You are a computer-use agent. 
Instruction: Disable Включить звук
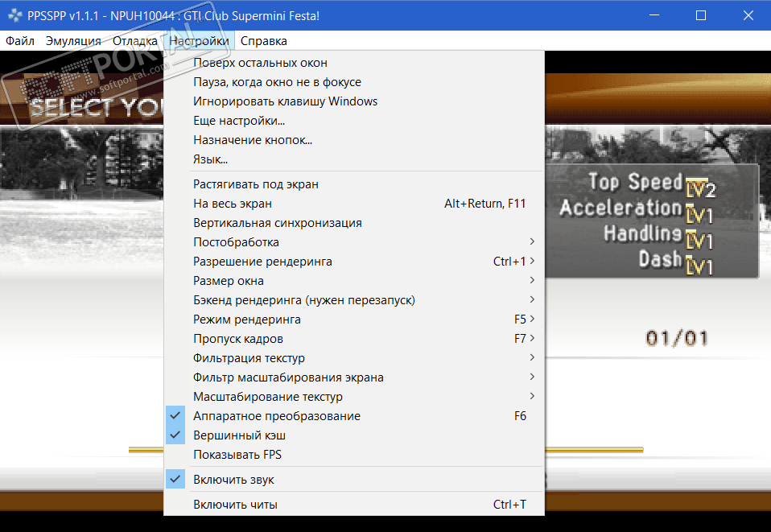tap(354, 480)
